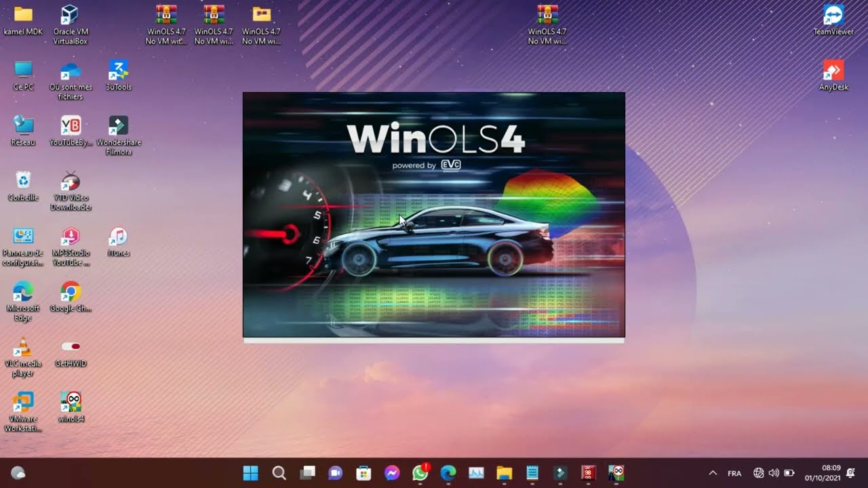Open taskbar Search
This screenshot has height=488, width=868.
[279, 473]
